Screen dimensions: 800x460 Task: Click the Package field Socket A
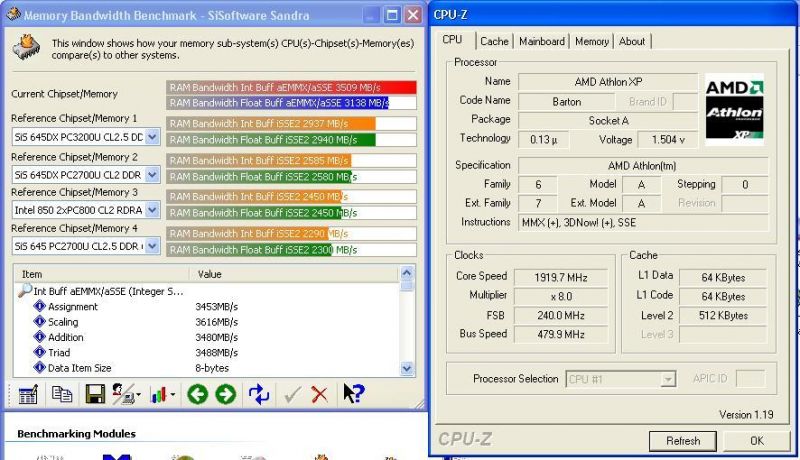[608, 121]
